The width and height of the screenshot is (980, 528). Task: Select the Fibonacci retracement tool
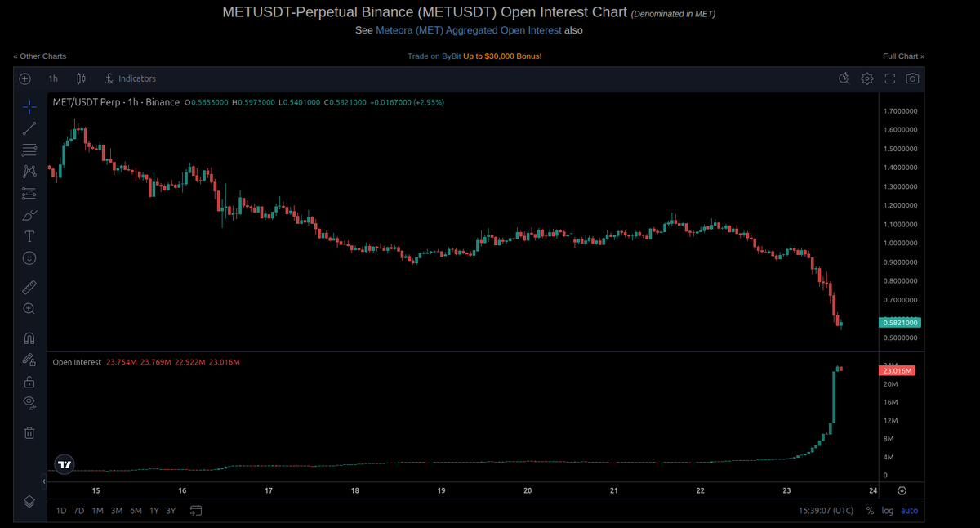pos(29,150)
